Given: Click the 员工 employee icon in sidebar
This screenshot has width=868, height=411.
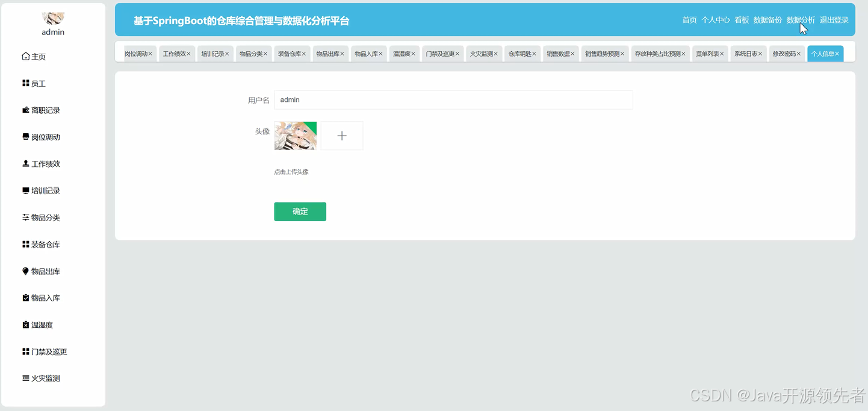Looking at the screenshot, I should 27,83.
